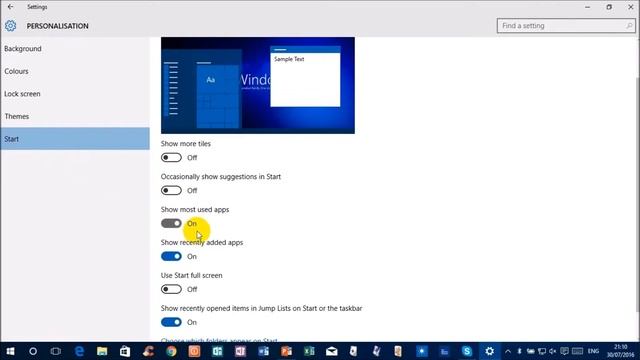The width and height of the screenshot is (640, 360).
Task: Click the taskbar clock and date
Action: tap(620, 351)
